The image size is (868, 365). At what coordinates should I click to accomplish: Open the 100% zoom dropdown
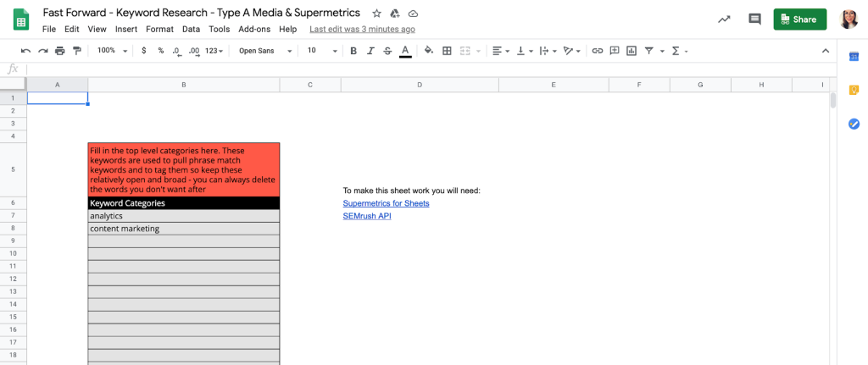112,51
